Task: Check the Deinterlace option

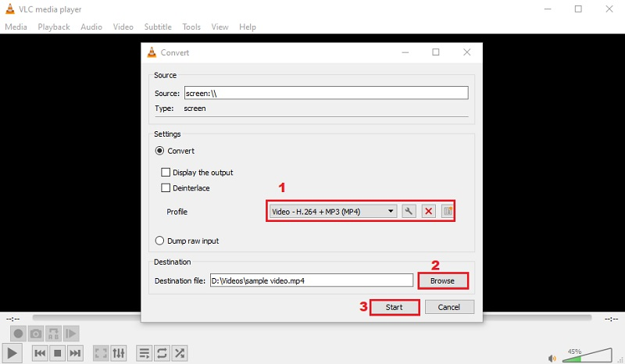Action: tap(166, 188)
